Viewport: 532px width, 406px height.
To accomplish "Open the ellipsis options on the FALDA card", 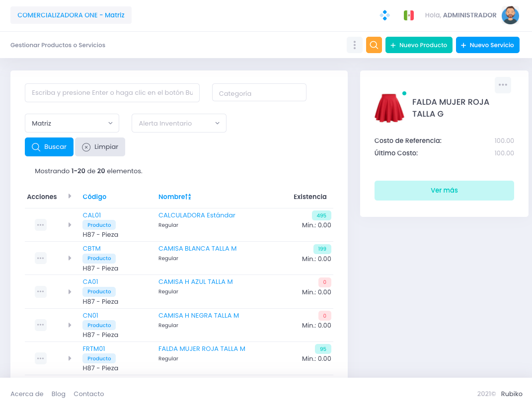I will click(503, 85).
